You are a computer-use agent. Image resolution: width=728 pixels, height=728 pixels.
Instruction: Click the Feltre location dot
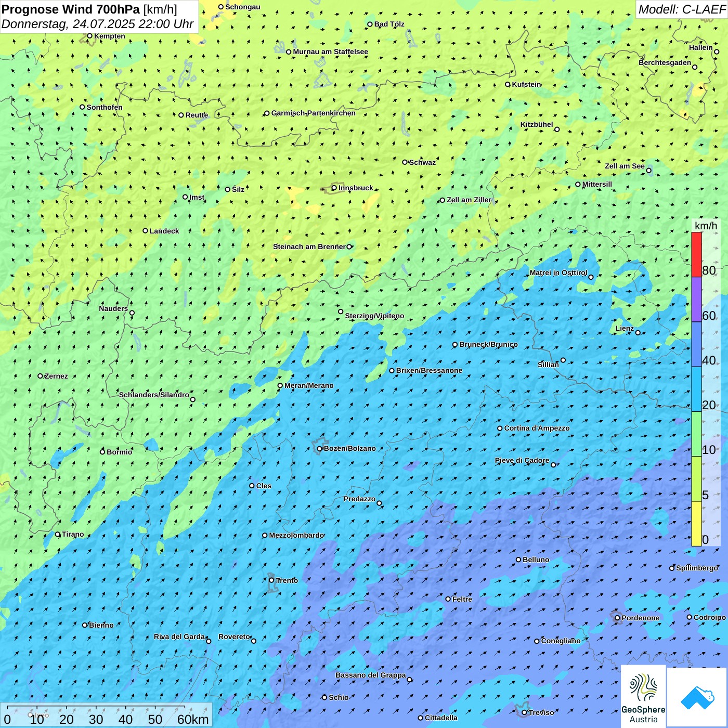(448, 599)
